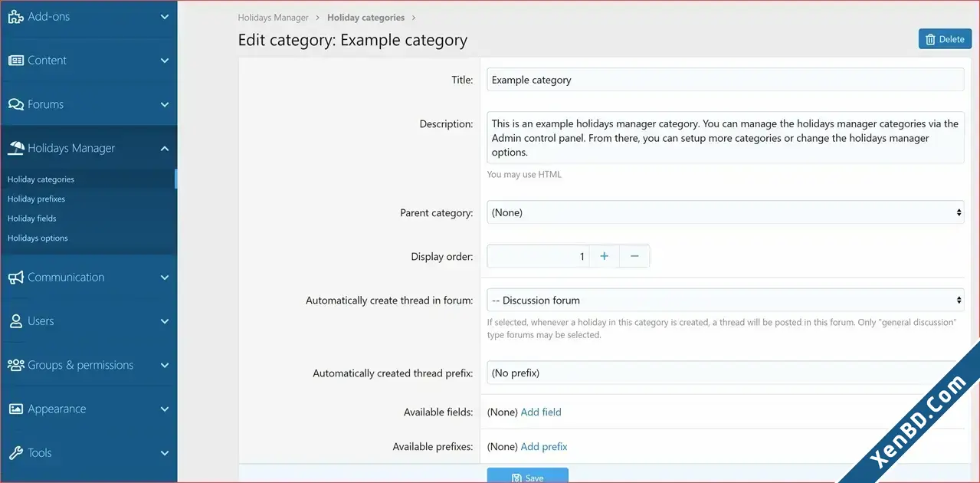Click the Add-ons puzzle icon
Viewport: 980px width, 483px height.
tap(15, 16)
